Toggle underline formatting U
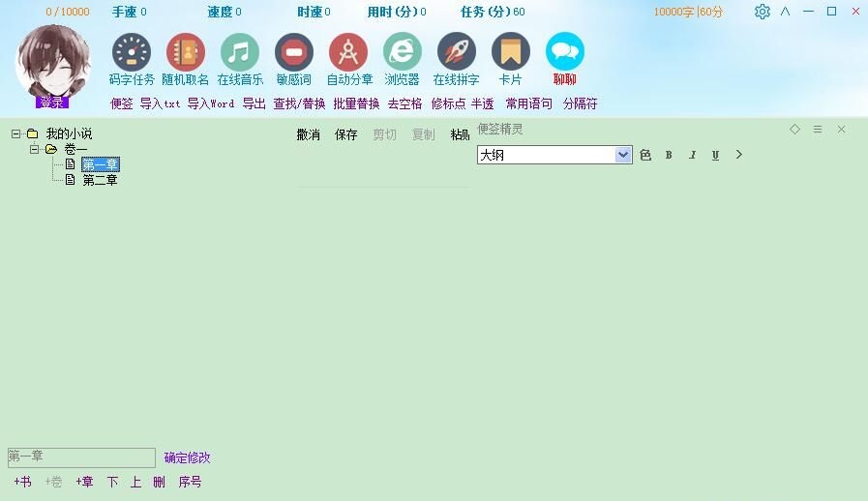Image resolution: width=868 pixels, height=501 pixels. (715, 155)
